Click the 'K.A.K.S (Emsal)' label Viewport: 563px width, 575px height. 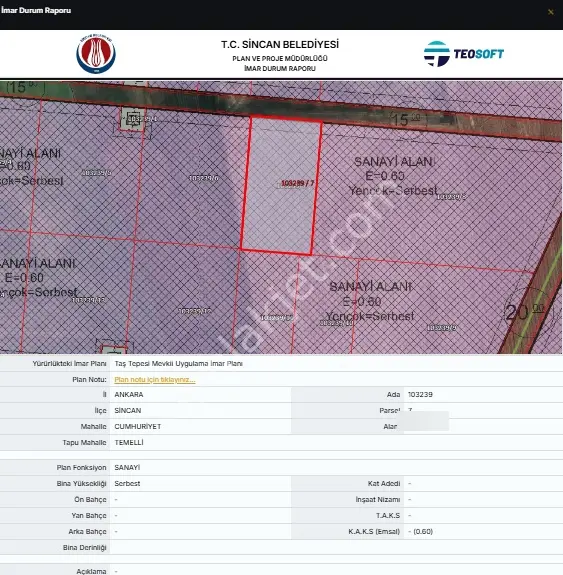(x=374, y=532)
